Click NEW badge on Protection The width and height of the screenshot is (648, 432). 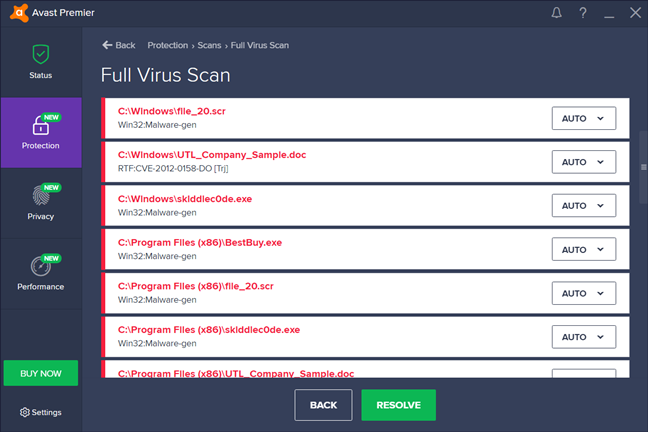click(x=51, y=117)
